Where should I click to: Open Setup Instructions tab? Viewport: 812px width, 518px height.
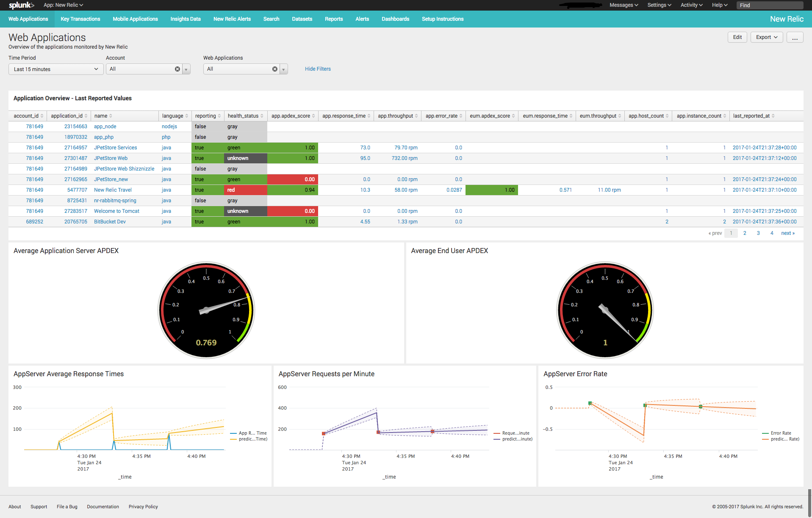coord(443,19)
